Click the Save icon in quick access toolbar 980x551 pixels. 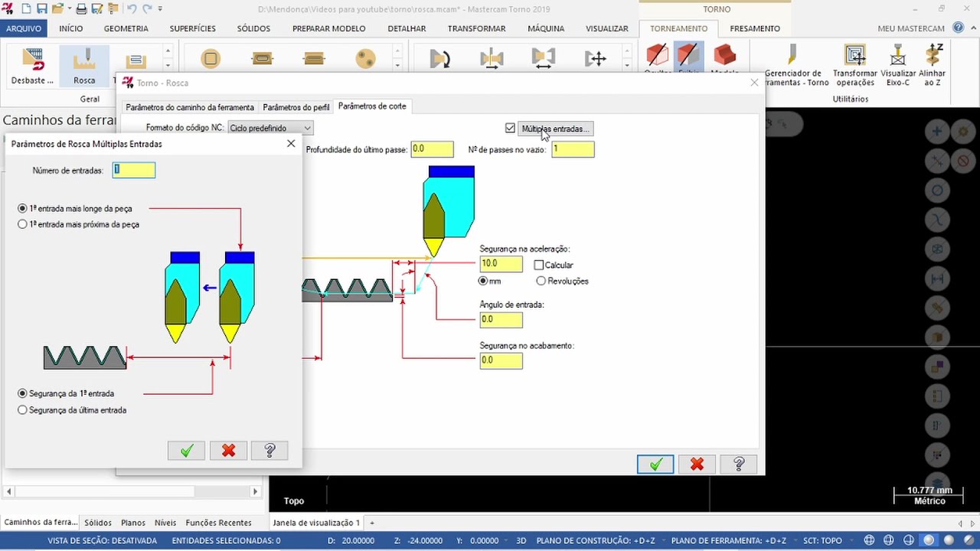(x=42, y=9)
